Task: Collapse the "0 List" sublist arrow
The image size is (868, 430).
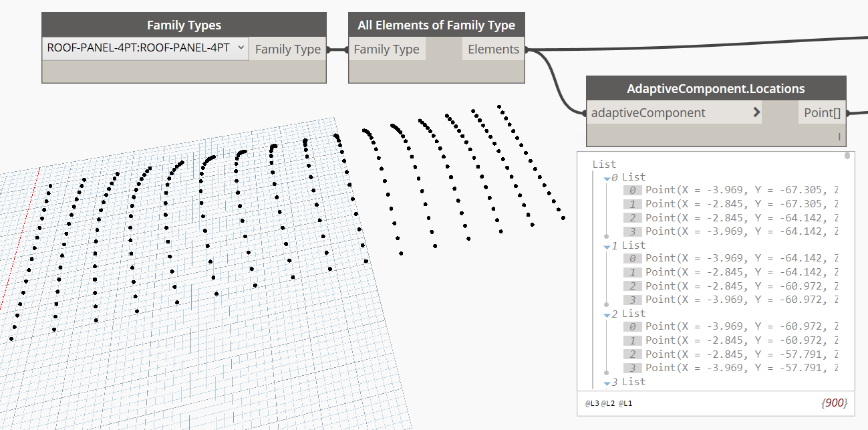Action: [x=607, y=178]
